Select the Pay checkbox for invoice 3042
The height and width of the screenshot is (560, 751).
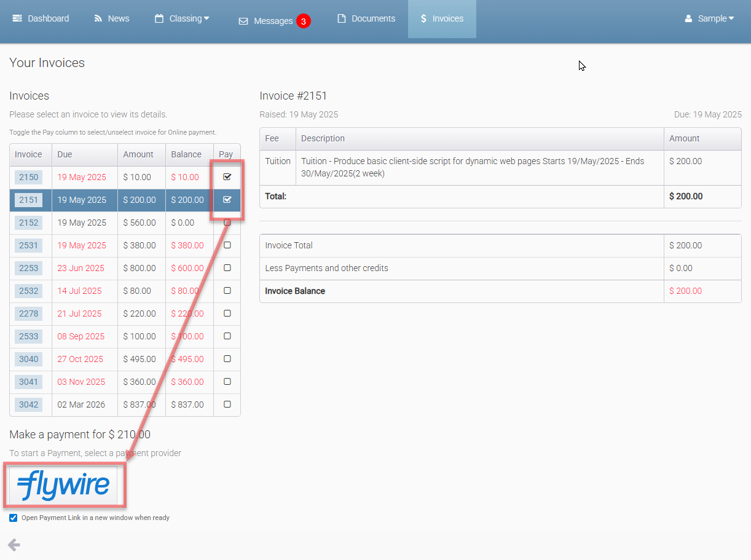(x=227, y=404)
